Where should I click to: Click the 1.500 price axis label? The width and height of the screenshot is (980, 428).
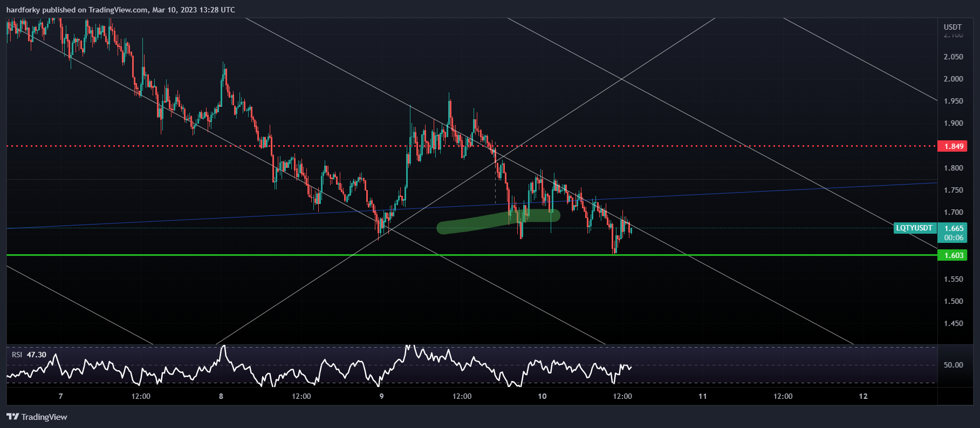tap(953, 301)
